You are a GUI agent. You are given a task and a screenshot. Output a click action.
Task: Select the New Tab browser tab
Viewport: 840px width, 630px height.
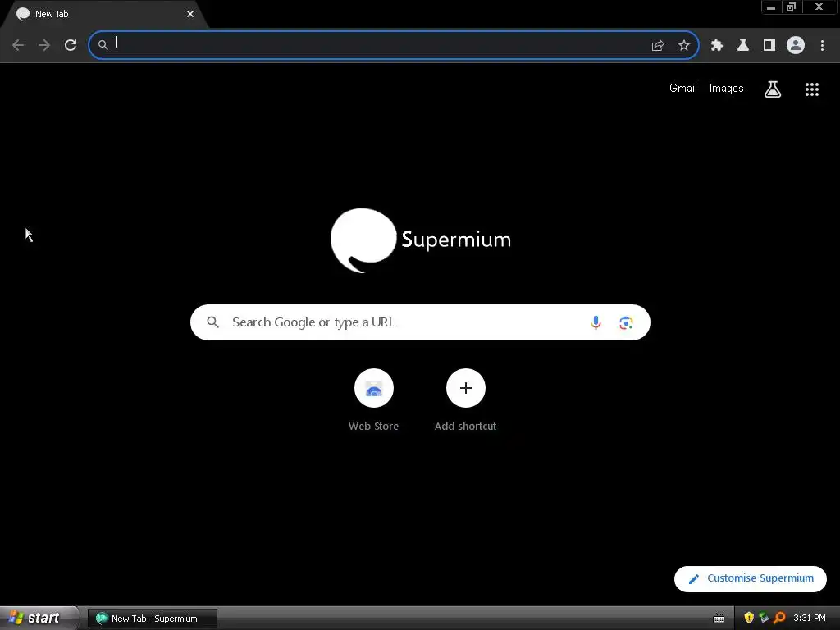pos(102,14)
